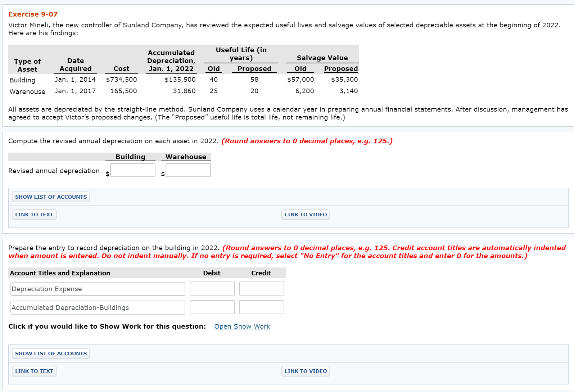Click the Building column header above input
The image size is (574, 392).
(x=130, y=157)
